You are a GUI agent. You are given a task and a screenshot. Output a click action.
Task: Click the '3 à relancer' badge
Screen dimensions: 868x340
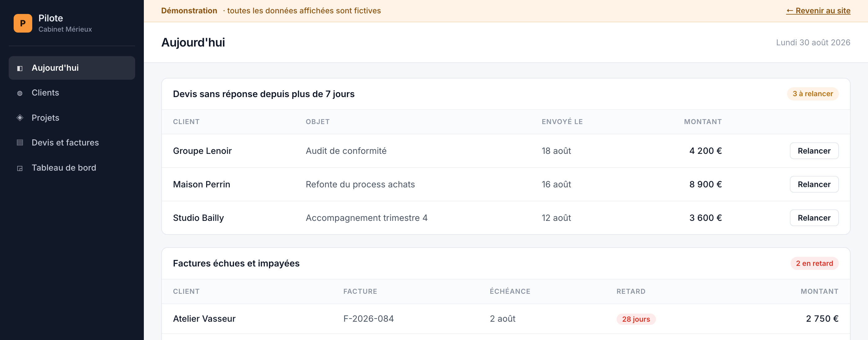813,94
